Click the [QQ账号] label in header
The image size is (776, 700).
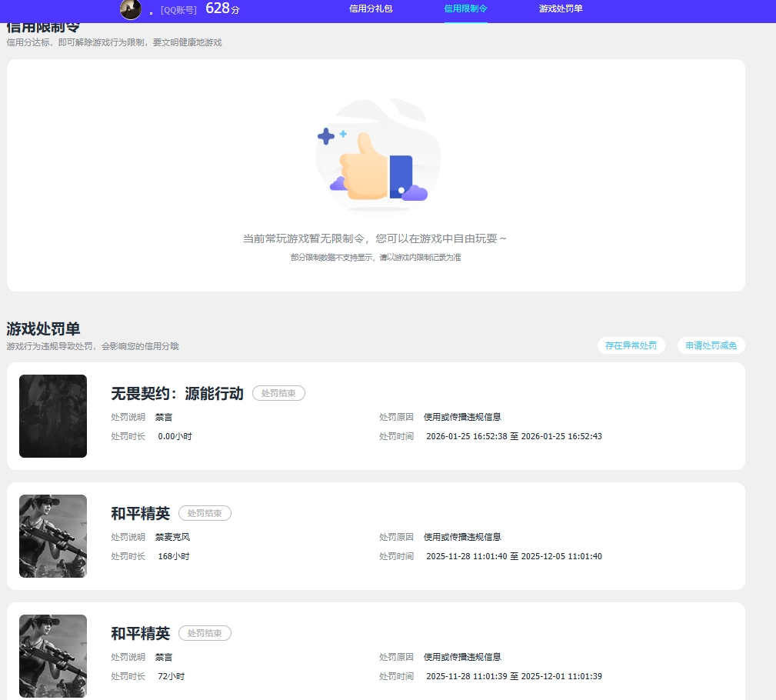(178, 10)
